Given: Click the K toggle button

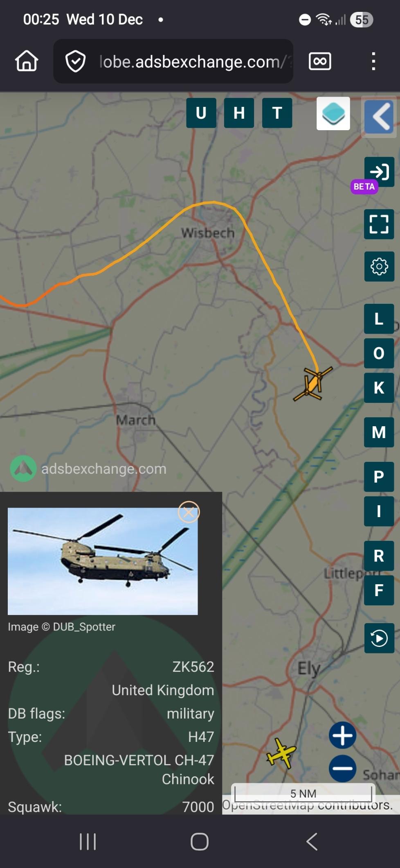Looking at the screenshot, I should 379,387.
